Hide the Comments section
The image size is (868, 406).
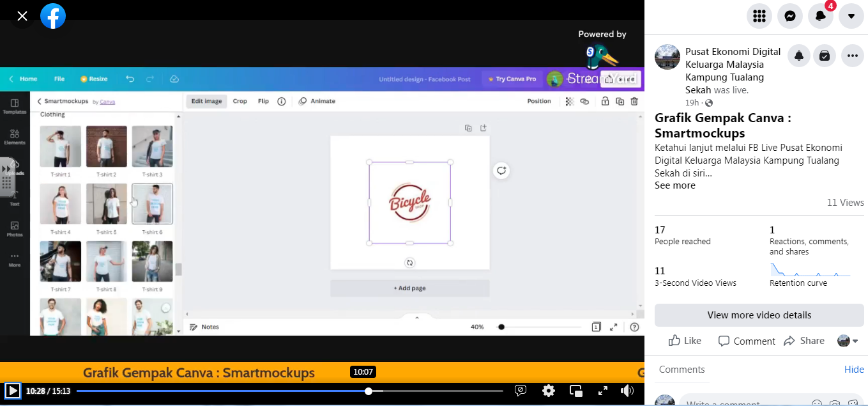[854, 370]
